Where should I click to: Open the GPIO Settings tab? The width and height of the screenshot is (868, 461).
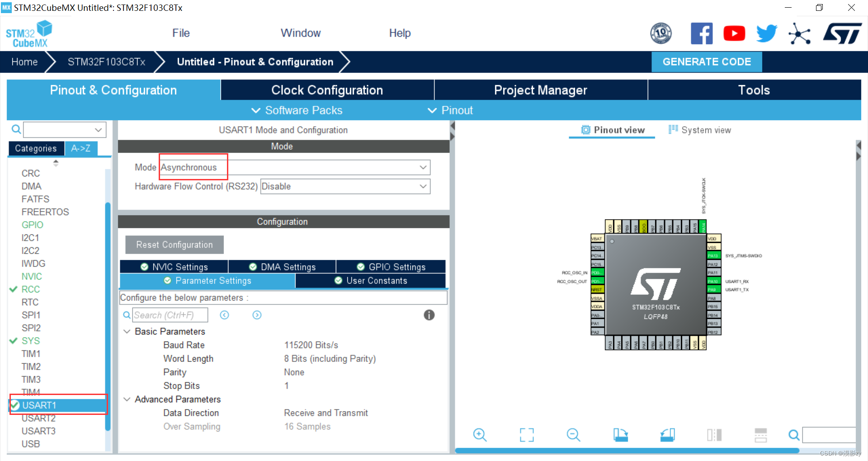tap(391, 267)
